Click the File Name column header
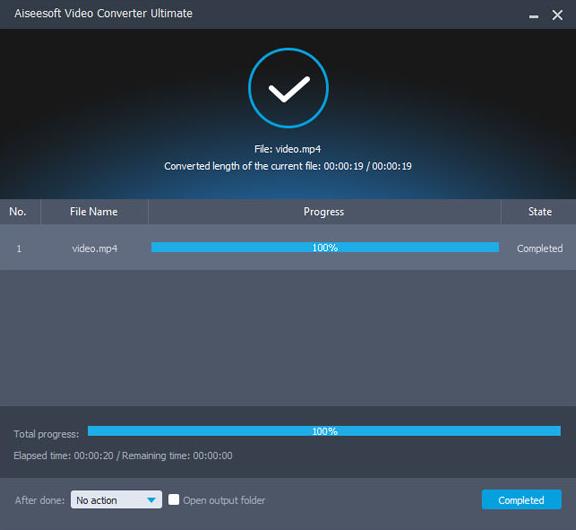Viewport: 576px width, 530px height. [x=94, y=212]
